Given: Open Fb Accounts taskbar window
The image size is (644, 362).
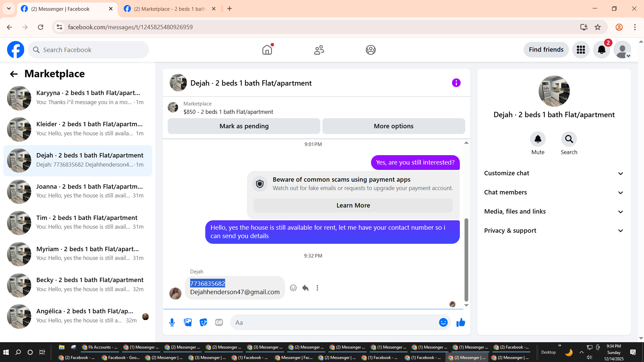Looking at the screenshot, I should [x=100, y=347].
